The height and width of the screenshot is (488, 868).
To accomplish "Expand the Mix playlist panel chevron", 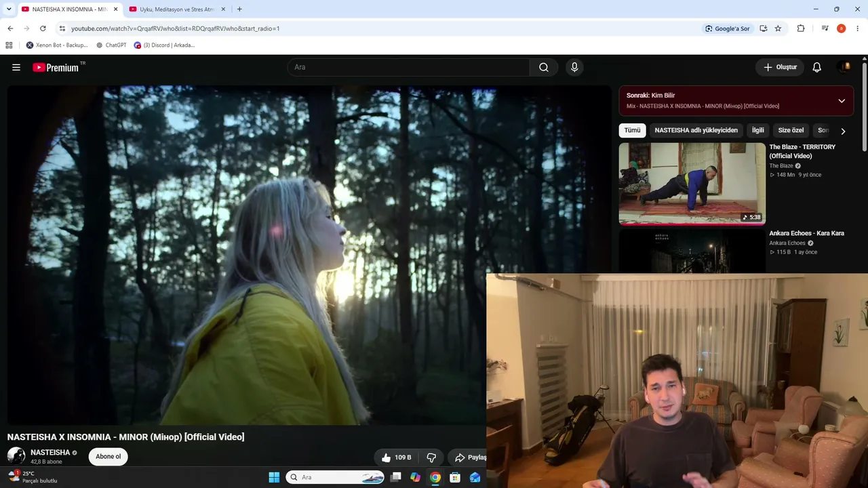I will point(842,101).
